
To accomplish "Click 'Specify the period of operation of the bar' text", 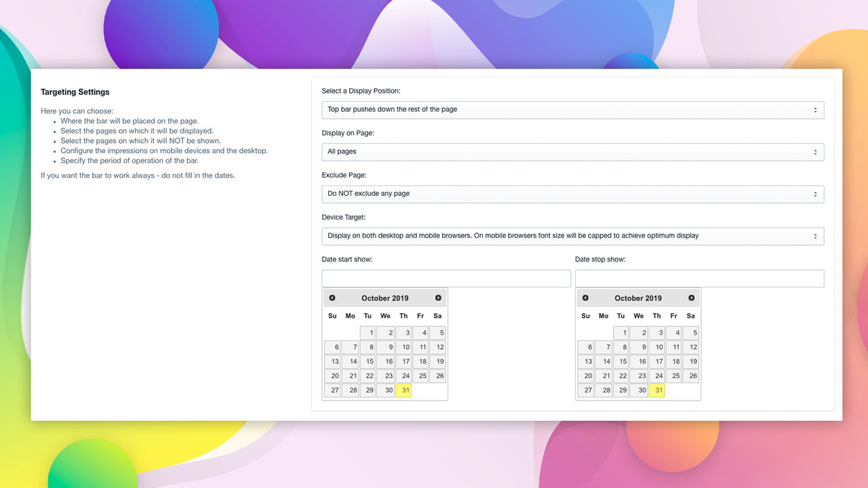I will click(130, 161).
